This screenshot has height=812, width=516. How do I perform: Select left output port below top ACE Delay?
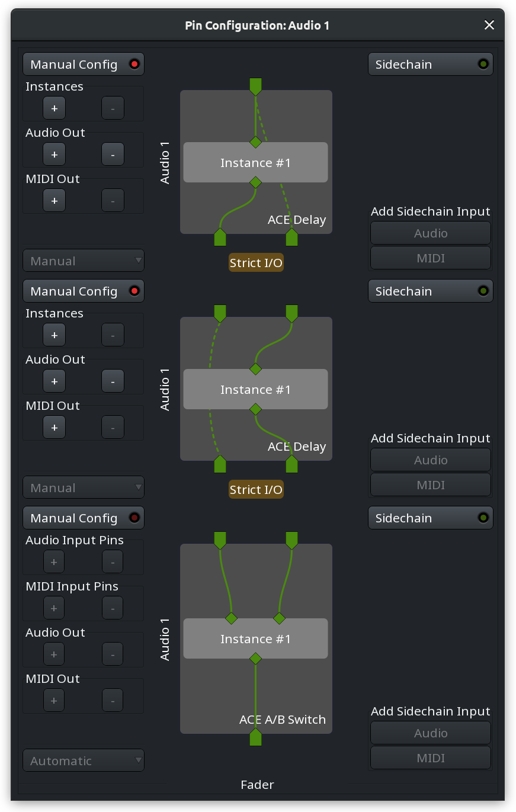[x=220, y=237]
